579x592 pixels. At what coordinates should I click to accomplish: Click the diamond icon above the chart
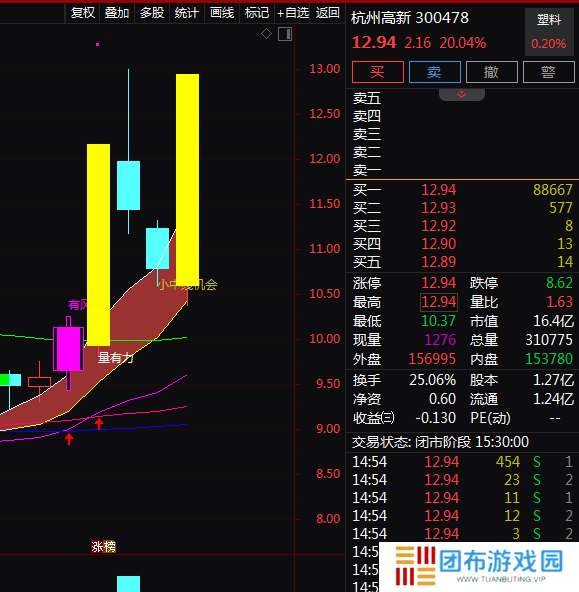click(266, 34)
